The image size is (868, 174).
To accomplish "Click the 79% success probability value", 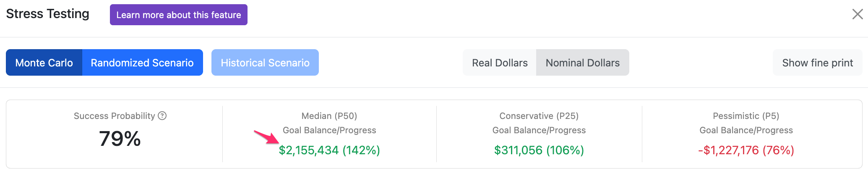I will pos(120,139).
